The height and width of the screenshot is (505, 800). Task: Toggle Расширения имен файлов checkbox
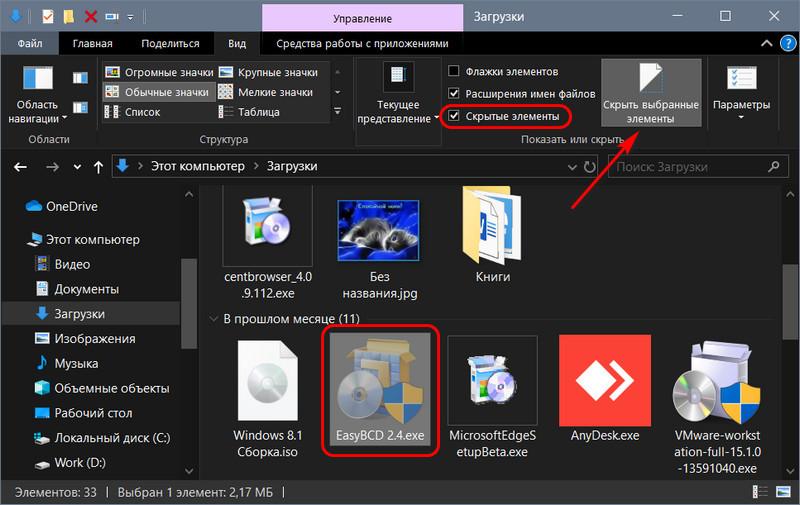click(x=454, y=93)
